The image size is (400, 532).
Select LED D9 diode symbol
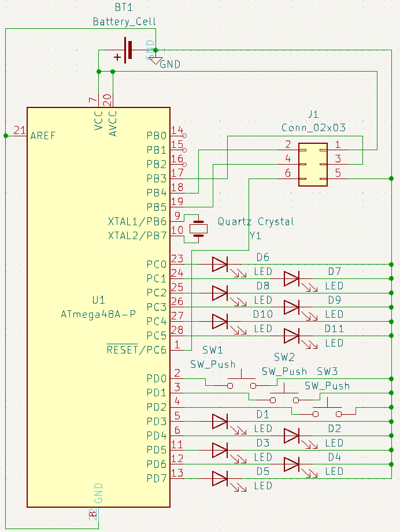pos(291,307)
